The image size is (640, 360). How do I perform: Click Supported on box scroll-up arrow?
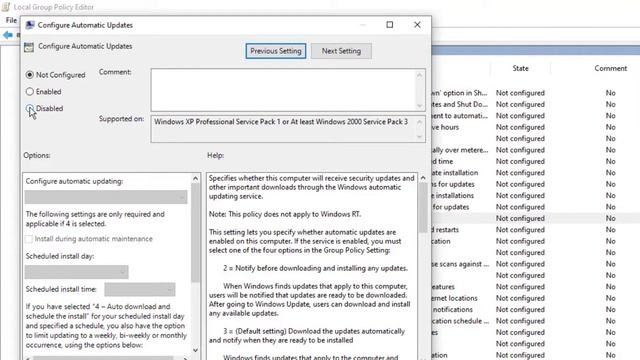click(420, 122)
